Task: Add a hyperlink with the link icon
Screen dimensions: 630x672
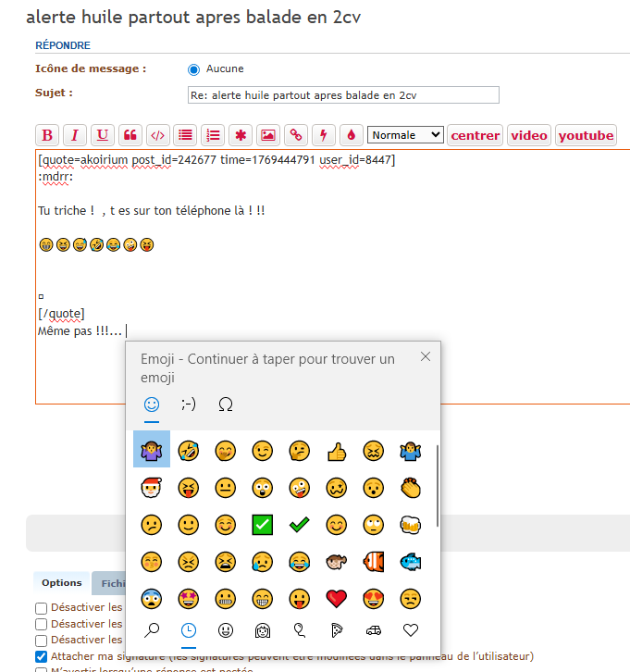Action: click(x=296, y=135)
